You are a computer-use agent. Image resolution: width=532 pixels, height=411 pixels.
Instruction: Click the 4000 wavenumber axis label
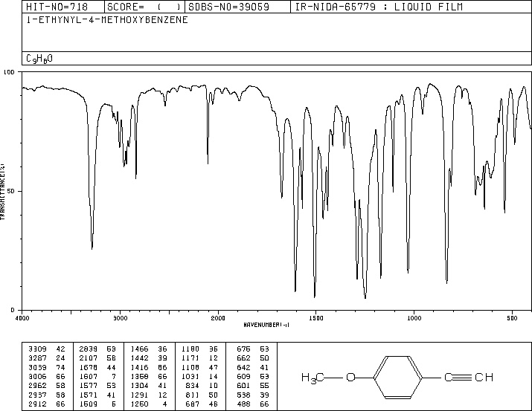[x=22, y=318]
